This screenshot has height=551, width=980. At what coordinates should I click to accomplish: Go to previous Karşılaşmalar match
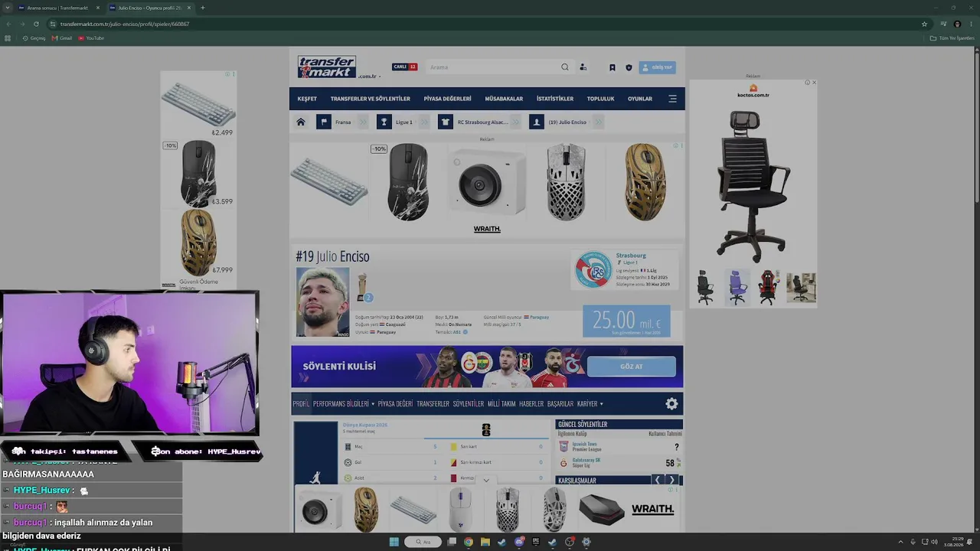click(x=657, y=481)
